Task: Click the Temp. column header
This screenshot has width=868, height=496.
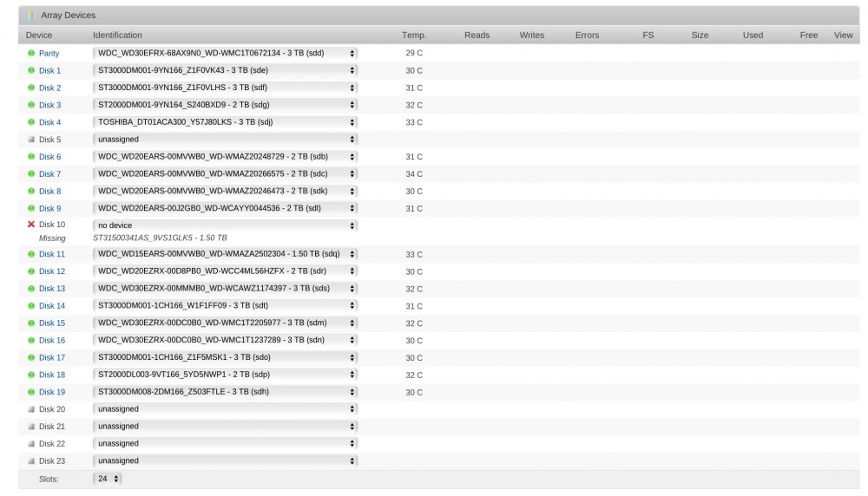Action: point(414,35)
